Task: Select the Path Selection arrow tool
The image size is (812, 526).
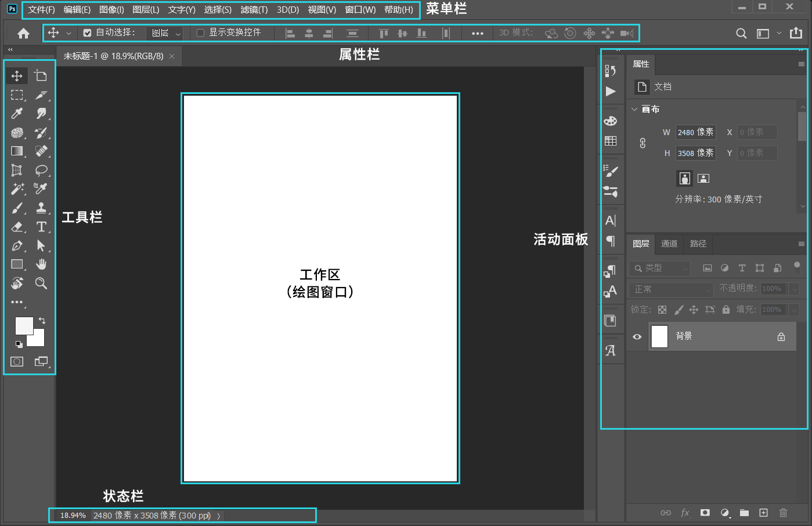Action: pyautogui.click(x=41, y=245)
